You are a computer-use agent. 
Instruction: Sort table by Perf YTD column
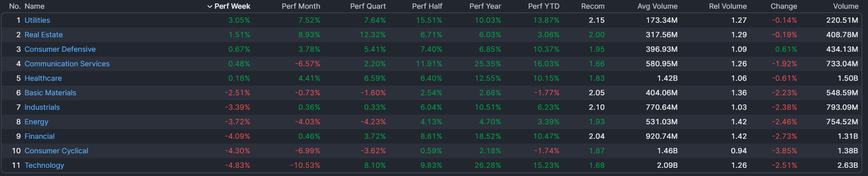[544, 6]
